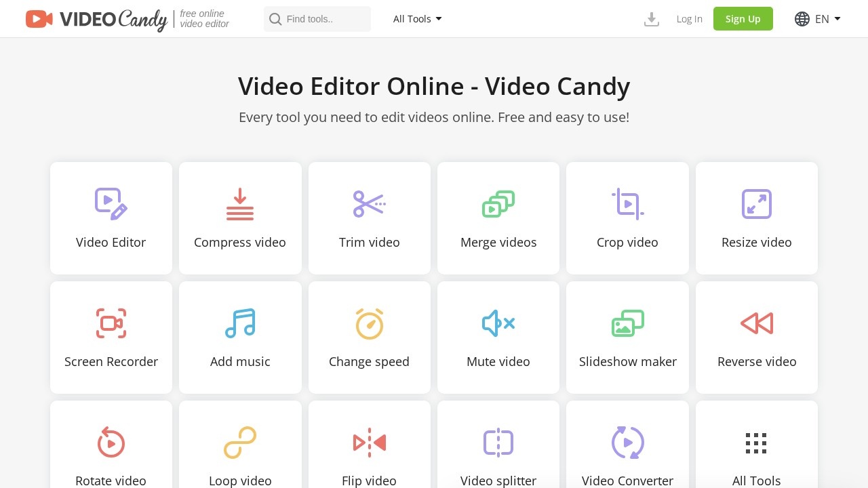Screen dimensions: 868x488
Task: Choose the Flip video icon
Action: pyautogui.click(x=370, y=443)
